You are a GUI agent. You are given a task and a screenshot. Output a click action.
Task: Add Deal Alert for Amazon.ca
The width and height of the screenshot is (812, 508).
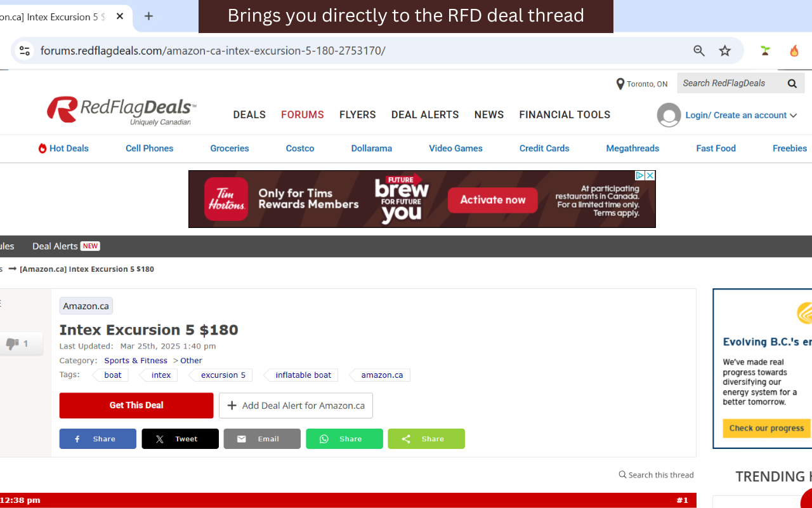(296, 406)
